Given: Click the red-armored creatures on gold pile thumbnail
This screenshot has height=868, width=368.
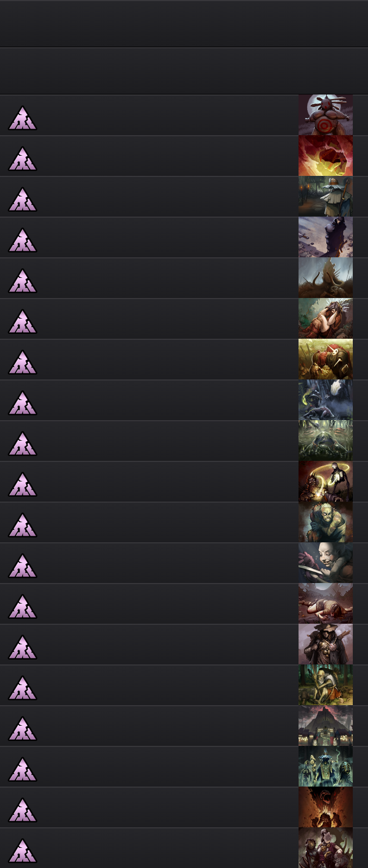Looking at the screenshot, I should (x=326, y=359).
